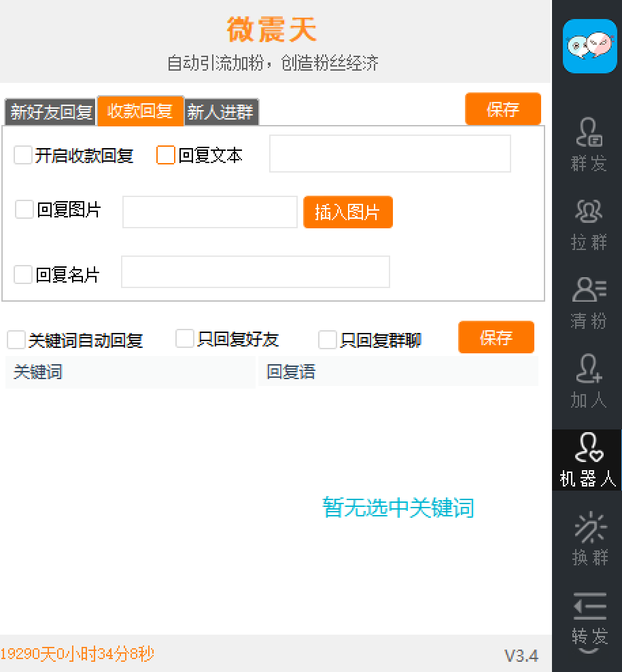
Task: Open the 转发 forwarding feature
Action: 587,618
